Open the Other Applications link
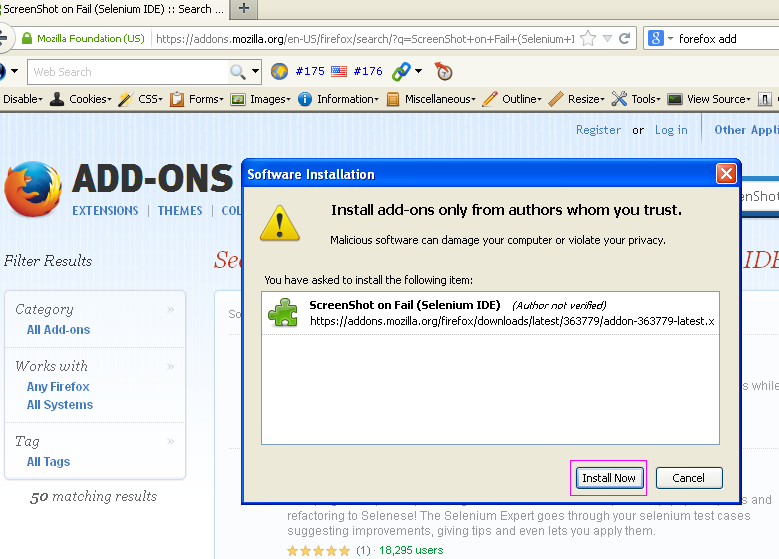Image resolution: width=779 pixels, height=559 pixels. pyautogui.click(x=746, y=130)
